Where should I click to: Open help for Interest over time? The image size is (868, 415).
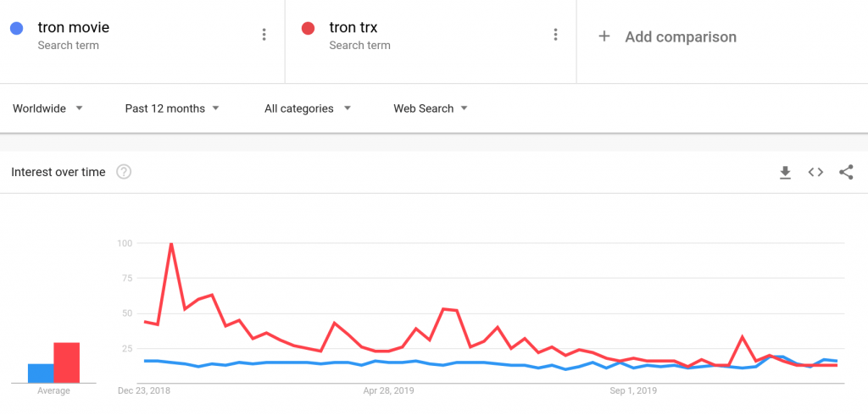coord(124,172)
